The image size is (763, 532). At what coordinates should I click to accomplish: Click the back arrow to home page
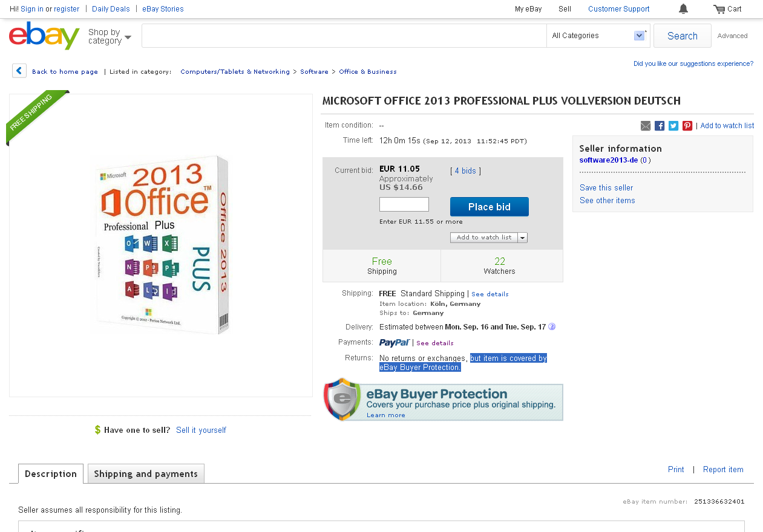pos(19,71)
